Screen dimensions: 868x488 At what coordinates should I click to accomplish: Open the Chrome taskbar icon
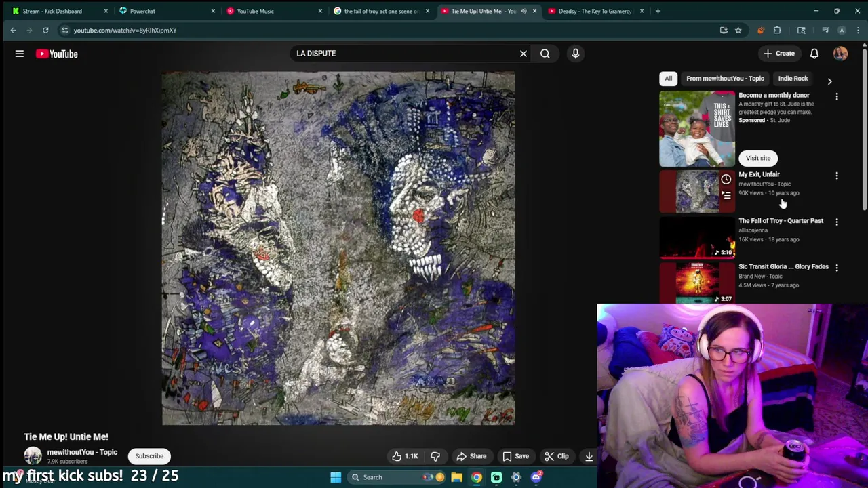pos(477,477)
